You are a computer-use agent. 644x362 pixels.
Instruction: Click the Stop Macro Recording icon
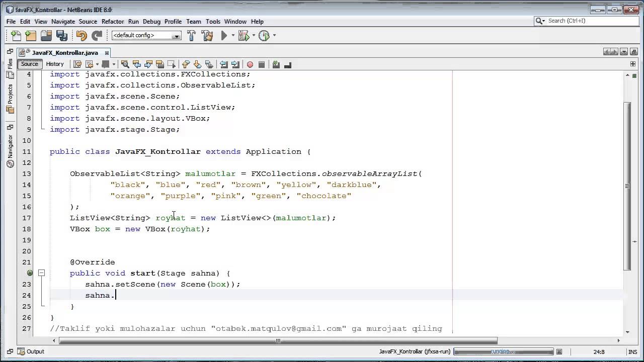click(x=262, y=64)
